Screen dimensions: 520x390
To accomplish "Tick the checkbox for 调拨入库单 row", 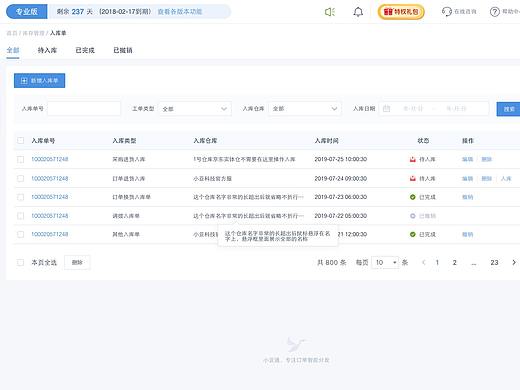I will pyautogui.click(x=20, y=216).
